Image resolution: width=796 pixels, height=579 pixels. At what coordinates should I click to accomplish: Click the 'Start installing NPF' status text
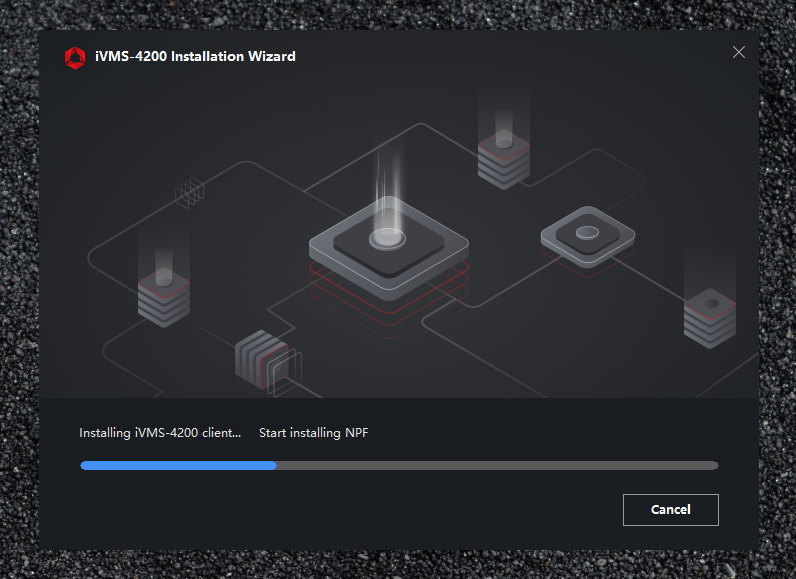point(314,433)
